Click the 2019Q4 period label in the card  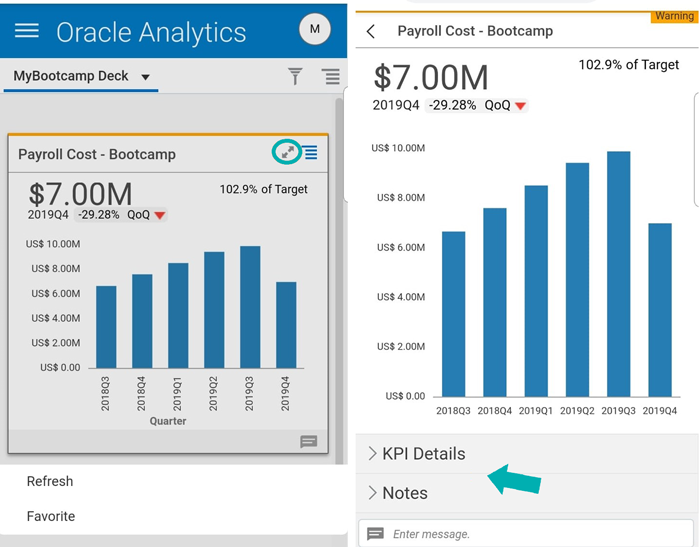coord(48,215)
